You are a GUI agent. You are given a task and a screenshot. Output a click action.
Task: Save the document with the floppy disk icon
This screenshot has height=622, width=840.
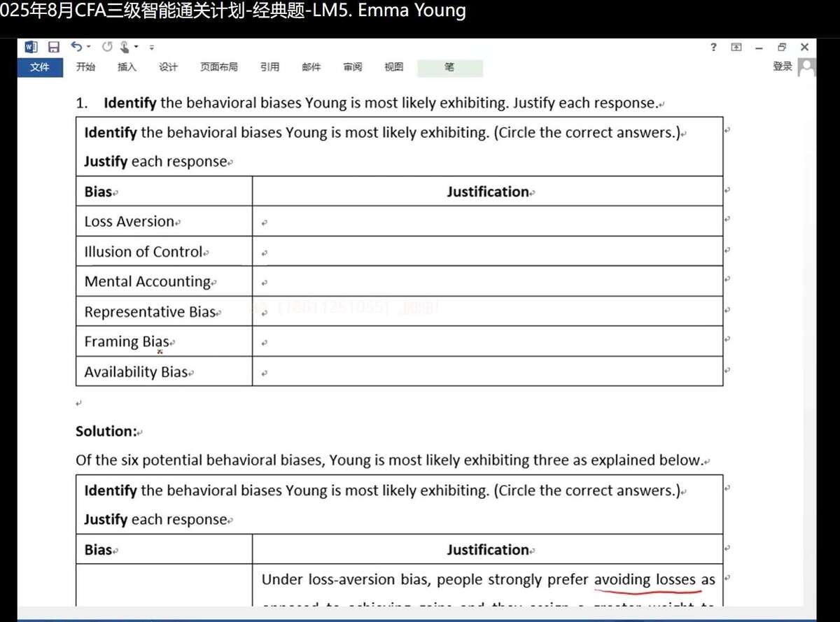[x=54, y=47]
